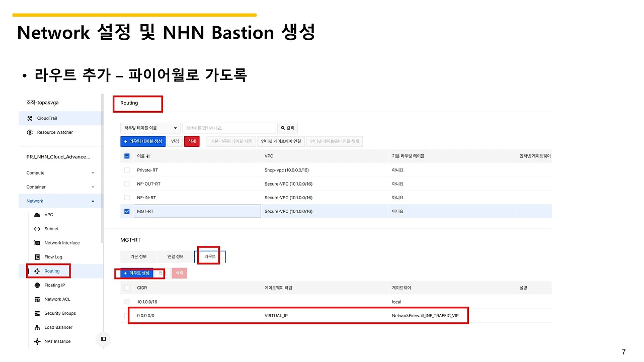Click the NF-OUT-RT table name
The image size is (644, 362).
(x=149, y=184)
